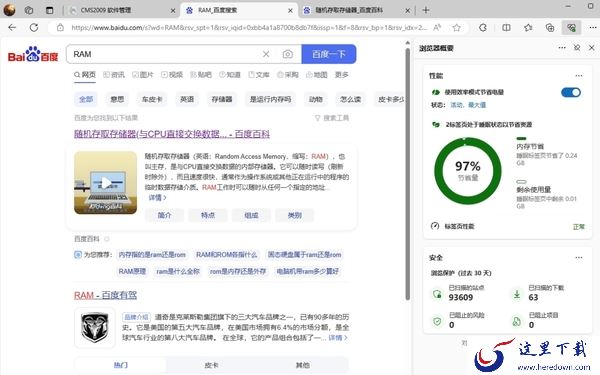This screenshot has width=600, height=375.
Task: Open more options of the 安全 card
Action: [579, 258]
